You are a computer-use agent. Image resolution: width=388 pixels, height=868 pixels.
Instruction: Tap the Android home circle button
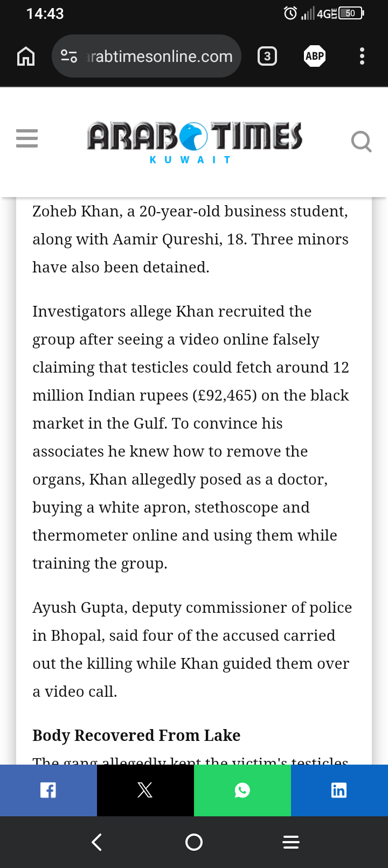194,842
